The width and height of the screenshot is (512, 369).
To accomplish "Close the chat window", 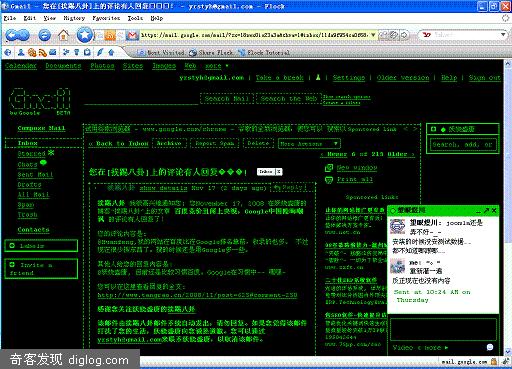I will pyautogui.click(x=494, y=210).
